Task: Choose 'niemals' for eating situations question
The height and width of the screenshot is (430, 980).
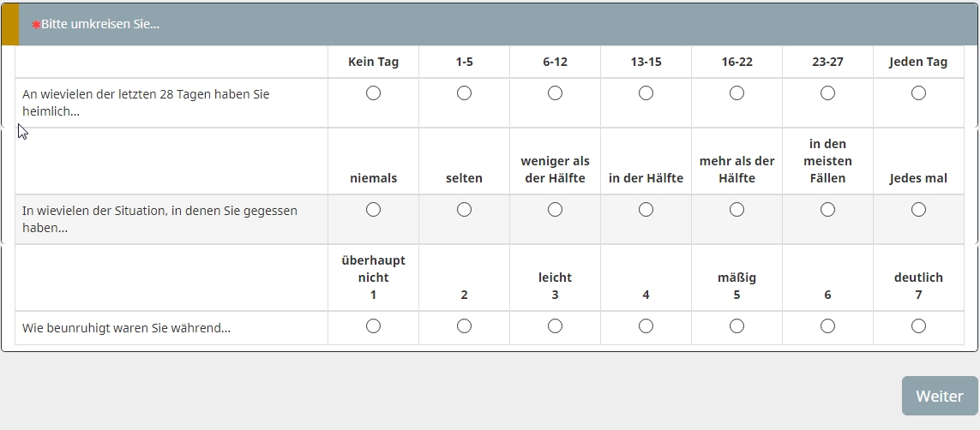Action: coord(373,210)
